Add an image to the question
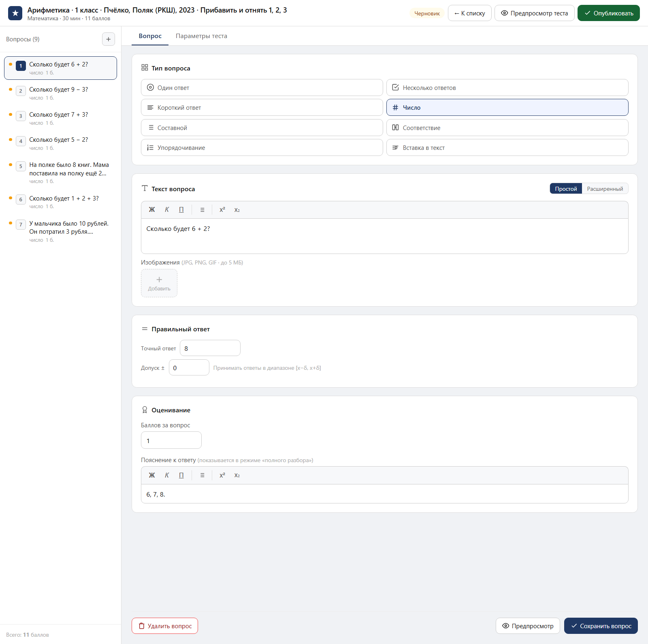648x644 pixels. click(x=159, y=283)
